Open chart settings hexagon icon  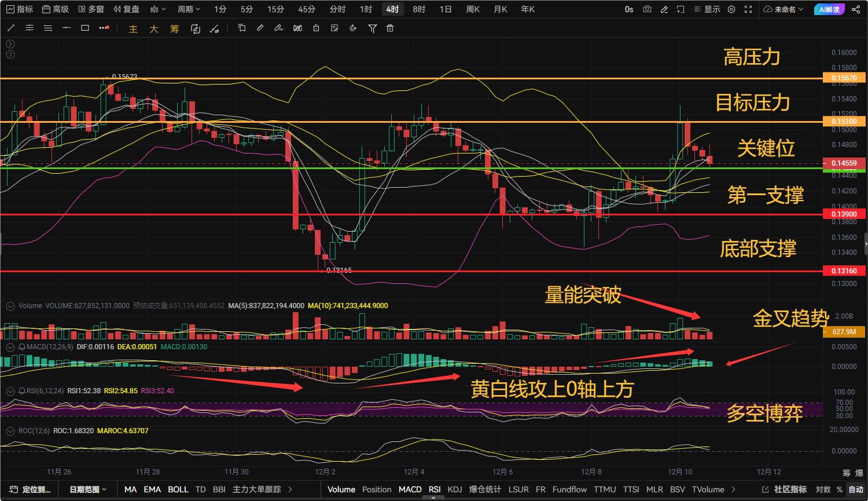click(731, 9)
